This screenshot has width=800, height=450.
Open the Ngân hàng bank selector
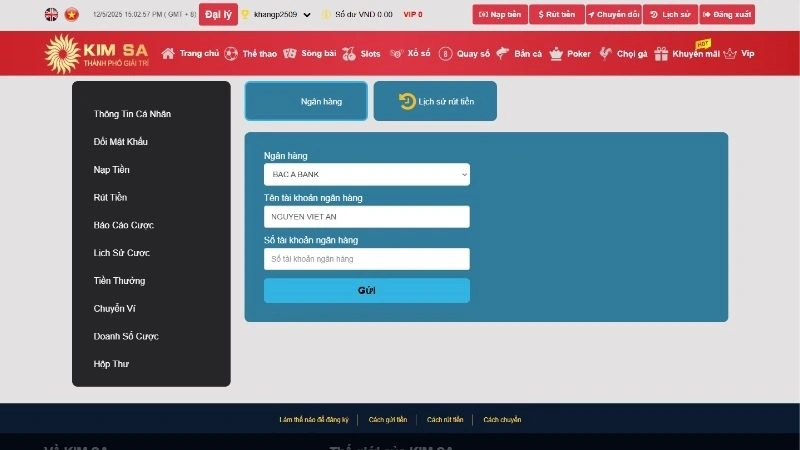click(366, 174)
